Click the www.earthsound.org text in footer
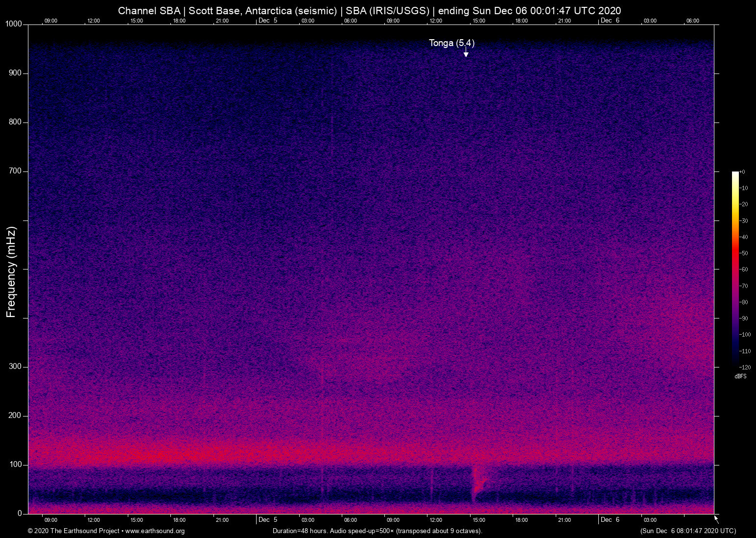Viewport: 756px width, 538px height. (155, 531)
